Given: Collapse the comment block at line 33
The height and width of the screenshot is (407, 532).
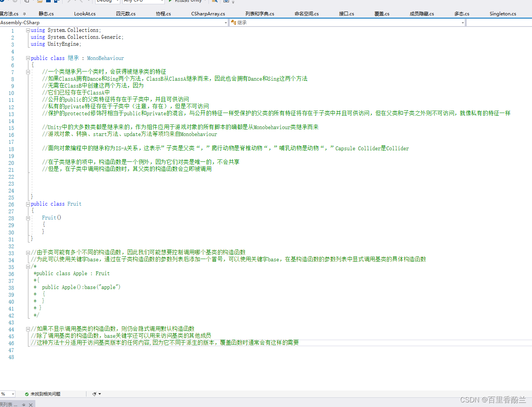Looking at the screenshot, I should click(x=28, y=253).
